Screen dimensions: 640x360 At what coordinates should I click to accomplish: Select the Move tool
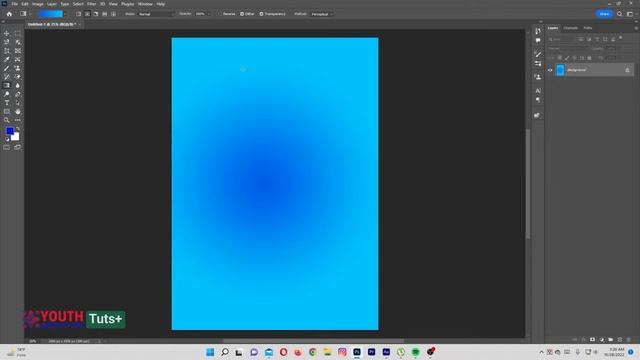pyautogui.click(x=7, y=33)
